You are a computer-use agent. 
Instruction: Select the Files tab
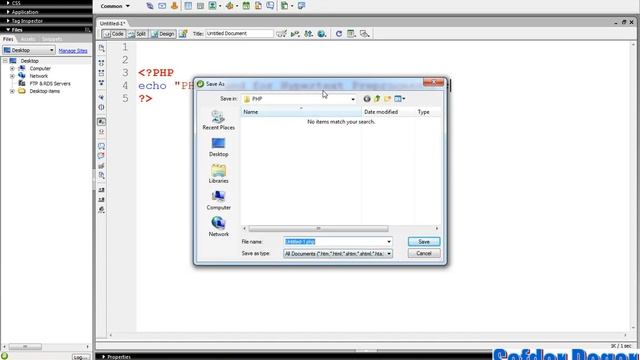[x=8, y=39]
